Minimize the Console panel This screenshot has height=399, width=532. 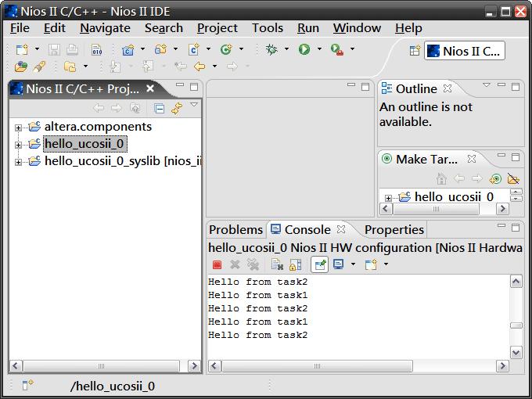(501, 225)
